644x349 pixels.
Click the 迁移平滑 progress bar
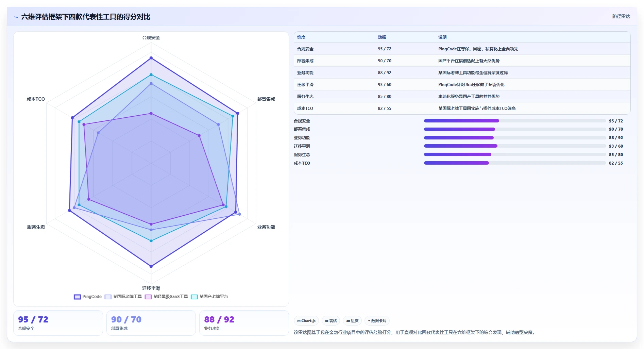(x=515, y=146)
